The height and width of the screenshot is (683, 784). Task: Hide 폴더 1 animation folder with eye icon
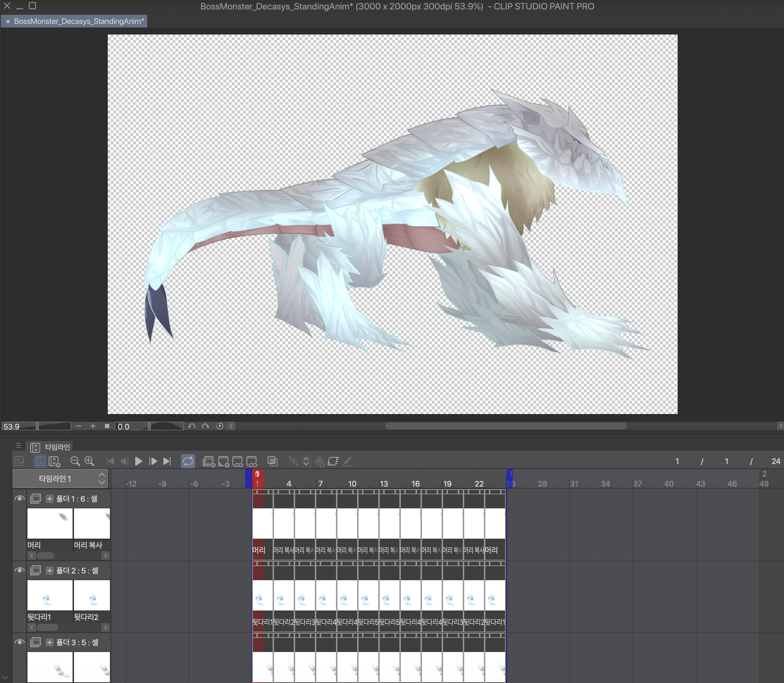19,499
